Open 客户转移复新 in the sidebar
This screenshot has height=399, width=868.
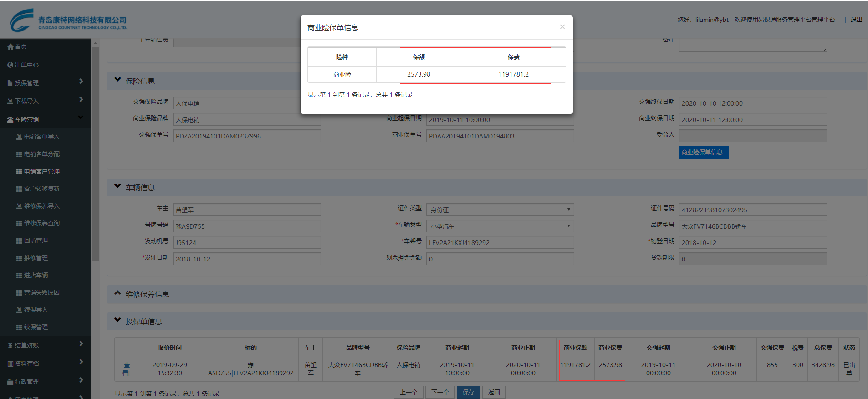pyautogui.click(x=41, y=189)
